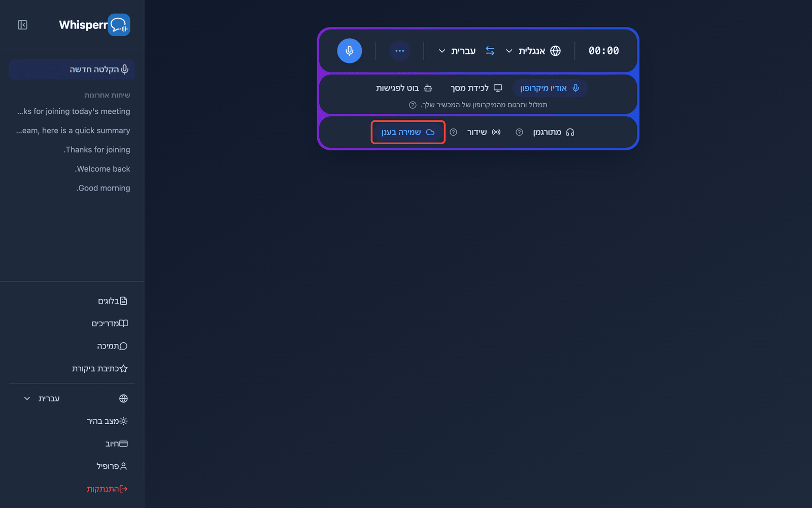The image size is (812, 508).
Task: Open the Whisperr logo icon
Action: pyautogui.click(x=119, y=25)
